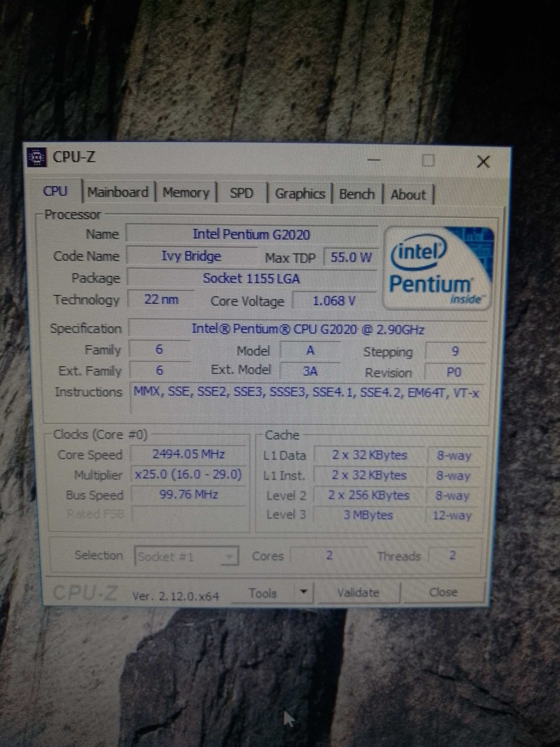Viewport: 560px width, 747px height.
Task: Open the Memory tab
Action: pos(186,193)
